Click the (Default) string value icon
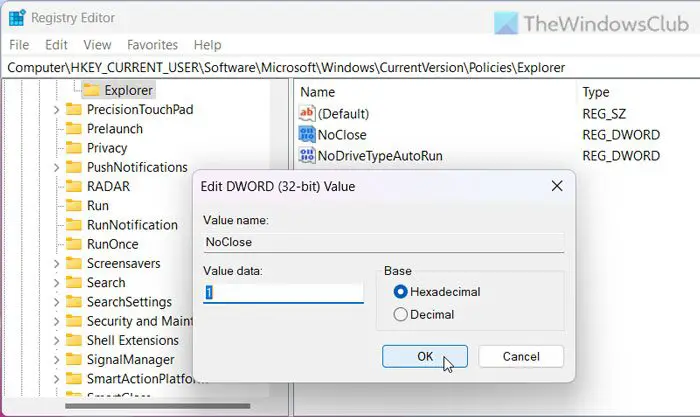The width and height of the screenshot is (700, 417). tap(307, 113)
